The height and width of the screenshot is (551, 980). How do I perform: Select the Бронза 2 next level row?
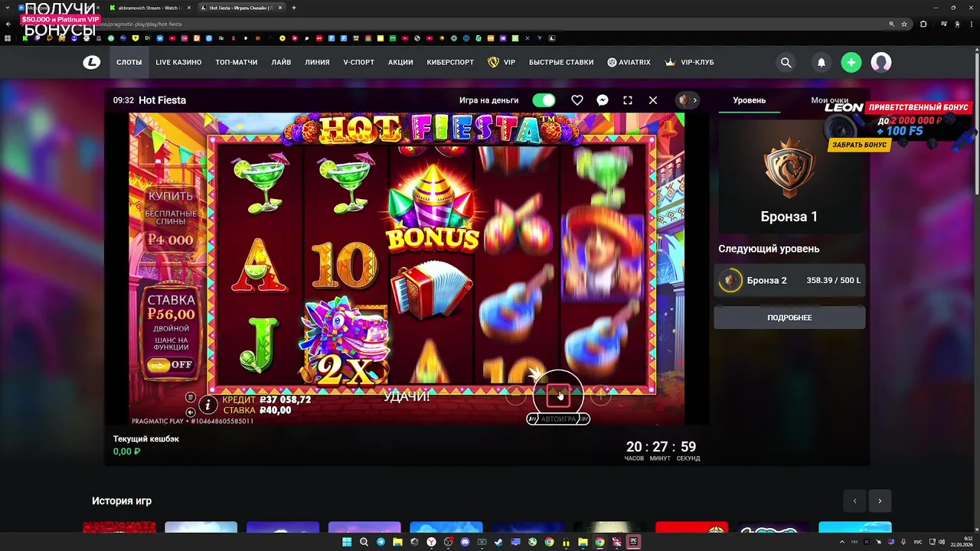789,281
